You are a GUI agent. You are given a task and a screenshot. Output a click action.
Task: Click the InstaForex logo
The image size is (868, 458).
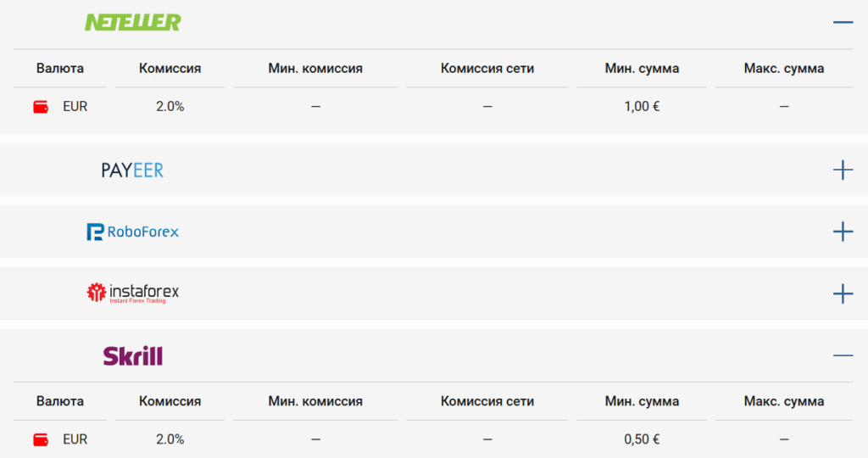coord(133,293)
